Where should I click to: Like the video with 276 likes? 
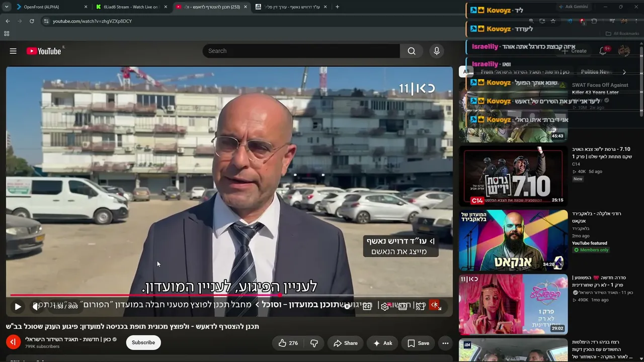point(288,343)
